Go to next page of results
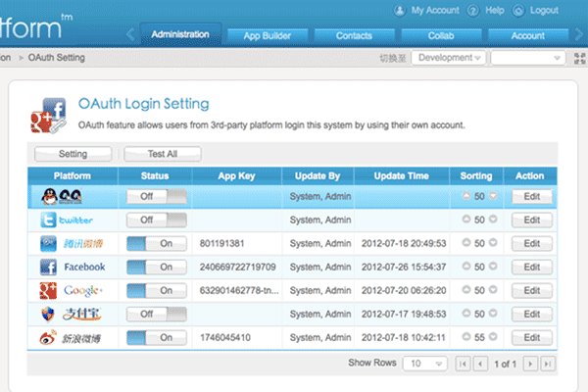 point(530,364)
